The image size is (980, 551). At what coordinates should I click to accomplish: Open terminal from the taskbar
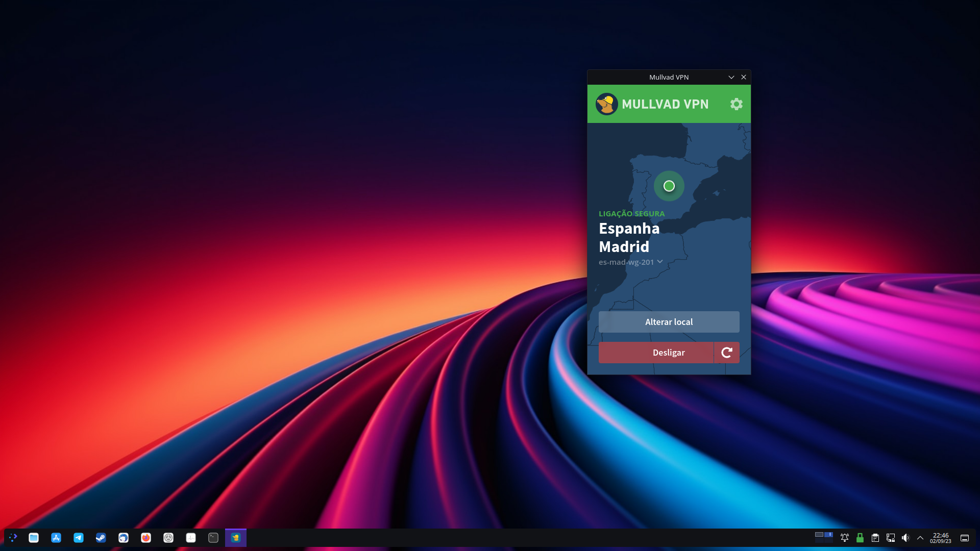pyautogui.click(x=213, y=538)
